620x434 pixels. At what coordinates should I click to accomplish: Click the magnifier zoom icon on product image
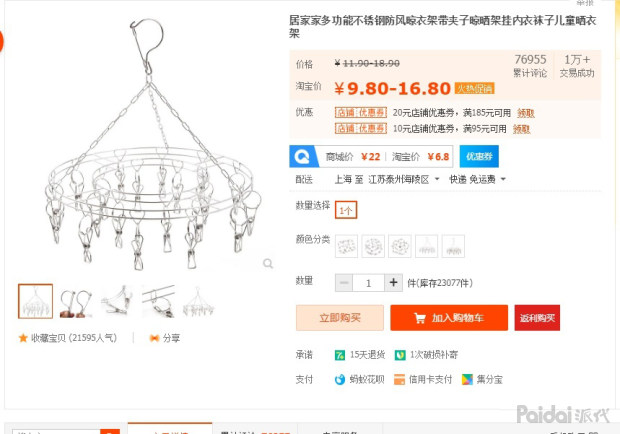pos(268,263)
